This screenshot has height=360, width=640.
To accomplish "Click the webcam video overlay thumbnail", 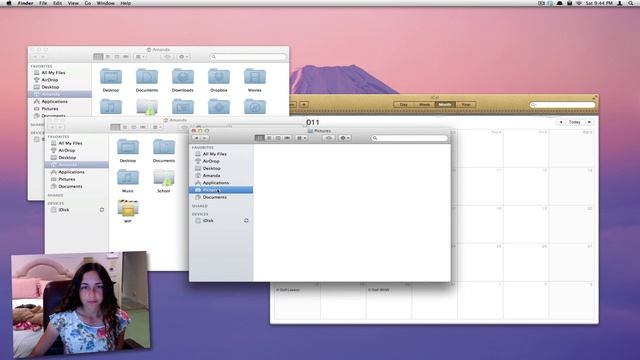I will tap(81, 304).
